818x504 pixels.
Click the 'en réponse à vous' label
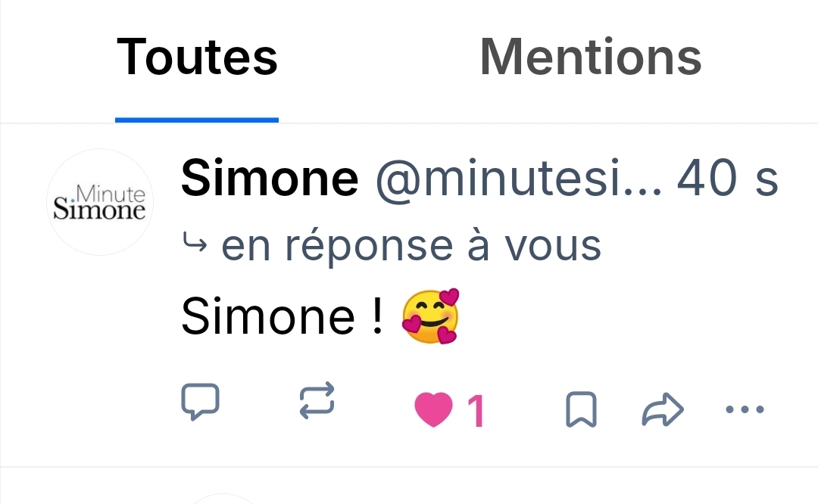(411, 246)
